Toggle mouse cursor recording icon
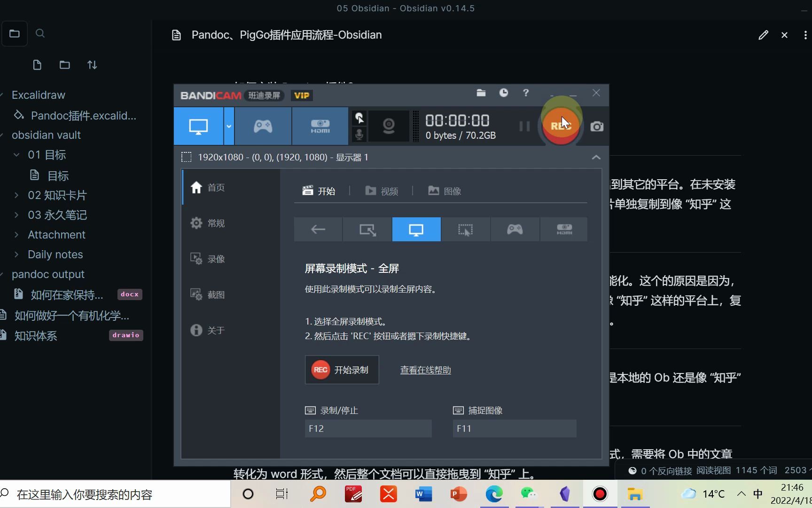Viewport: 812px width, 508px height. click(x=359, y=118)
